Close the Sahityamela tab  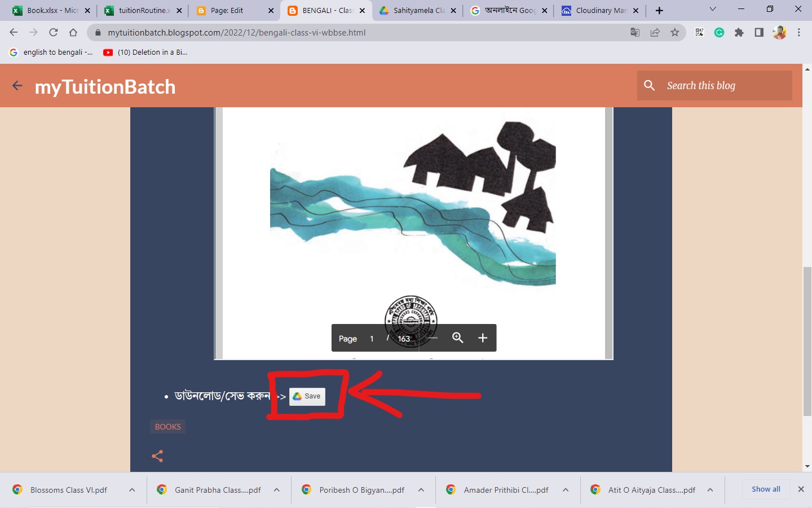(x=453, y=10)
